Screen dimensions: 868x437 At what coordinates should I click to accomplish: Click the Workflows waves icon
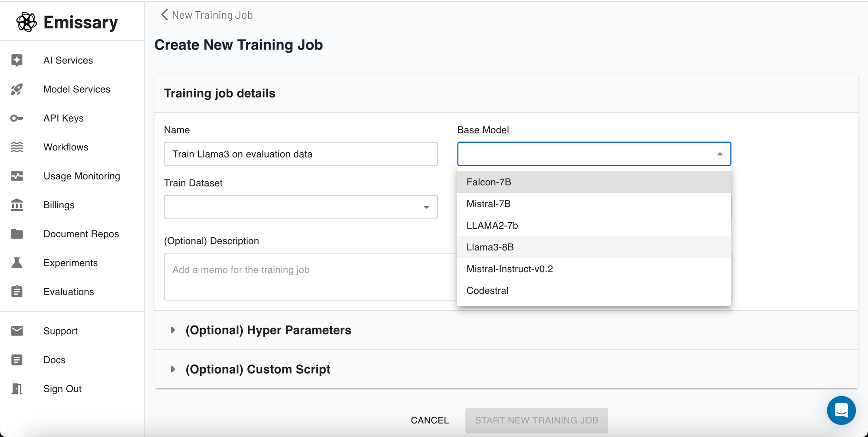click(17, 147)
